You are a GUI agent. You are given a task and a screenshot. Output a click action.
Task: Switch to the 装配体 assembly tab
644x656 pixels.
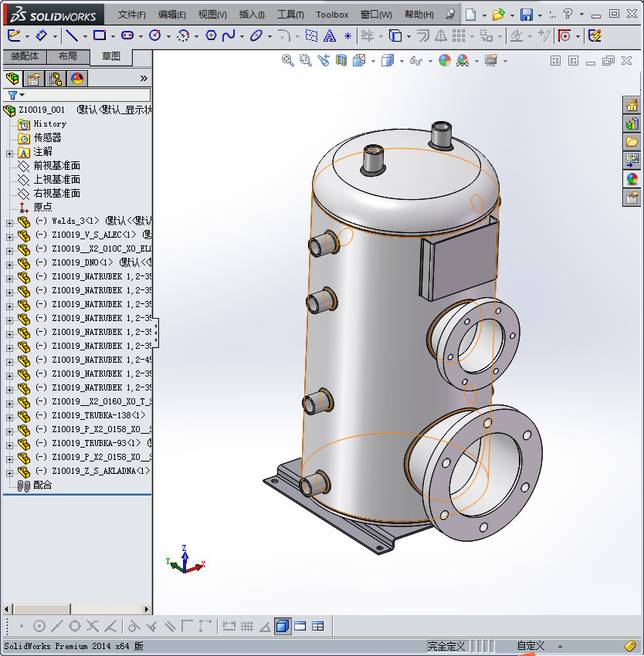pyautogui.click(x=25, y=56)
